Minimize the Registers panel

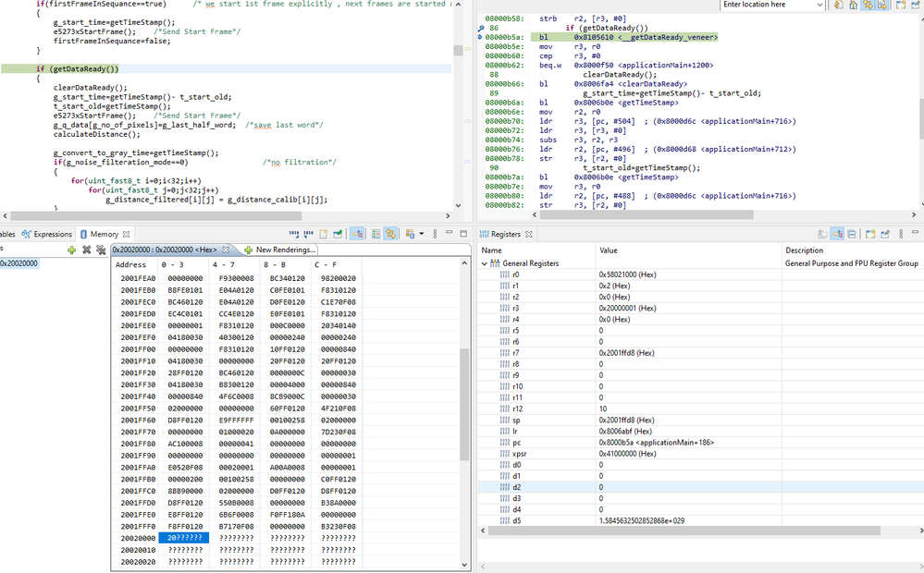coord(915,233)
